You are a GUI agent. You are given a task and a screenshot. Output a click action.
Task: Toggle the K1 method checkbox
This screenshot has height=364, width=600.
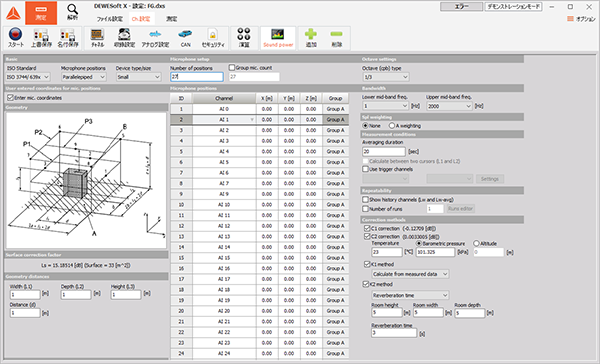click(367, 264)
